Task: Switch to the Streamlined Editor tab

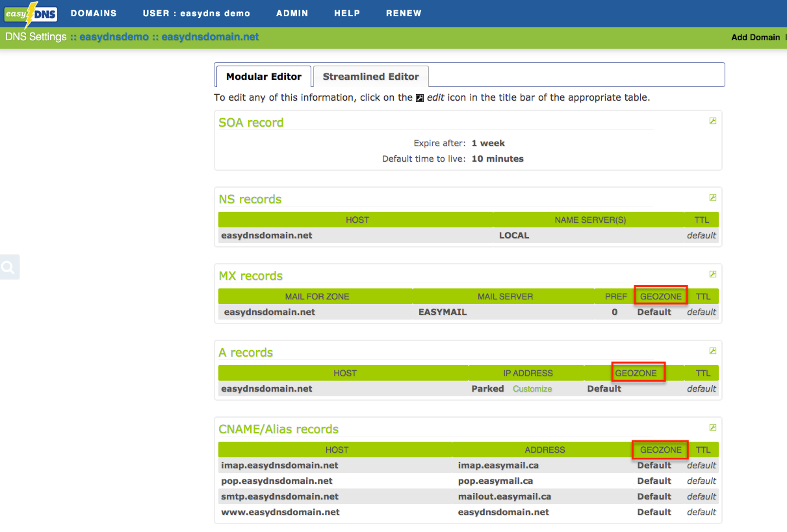Action: pos(370,76)
